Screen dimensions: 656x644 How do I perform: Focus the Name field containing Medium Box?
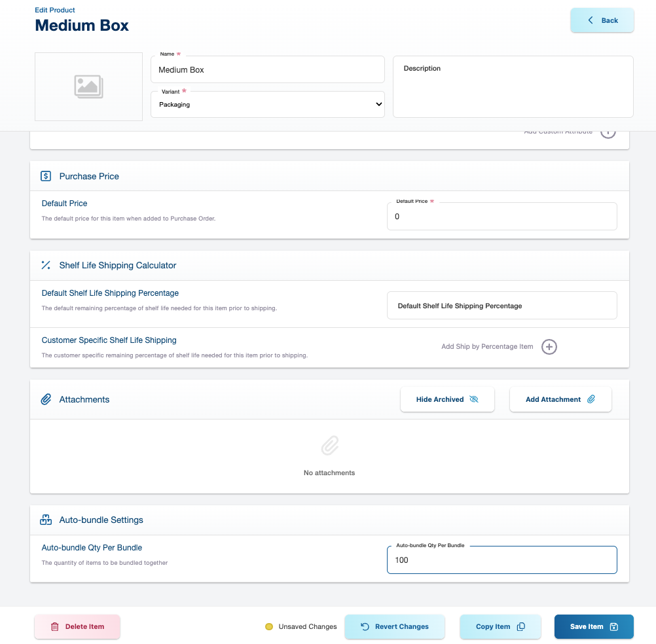pos(267,69)
